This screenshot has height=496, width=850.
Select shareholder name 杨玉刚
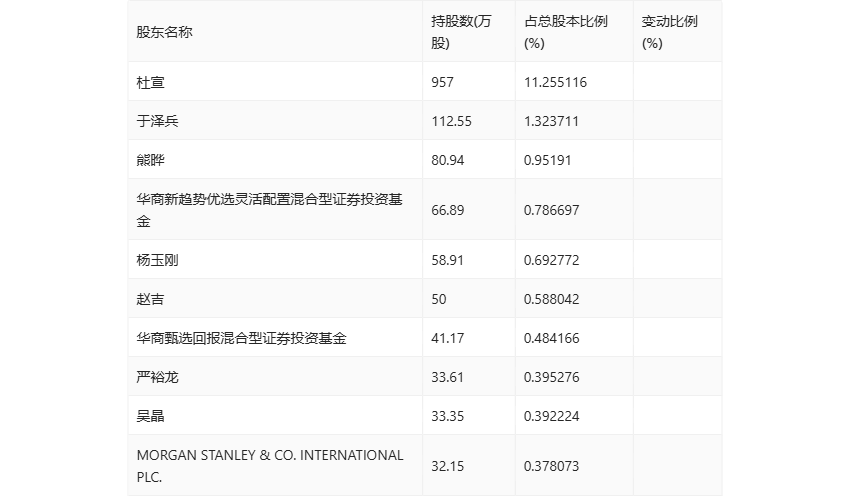157,260
